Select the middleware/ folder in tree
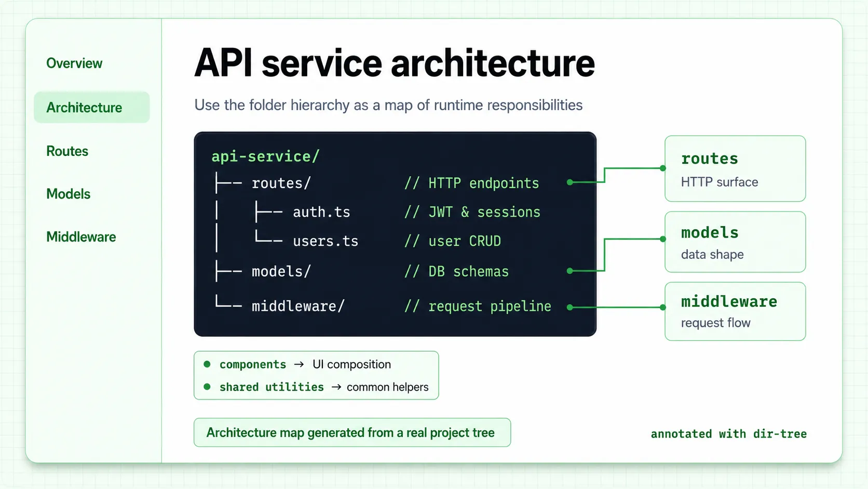Viewport: 868px width, 489px height. coord(298,306)
